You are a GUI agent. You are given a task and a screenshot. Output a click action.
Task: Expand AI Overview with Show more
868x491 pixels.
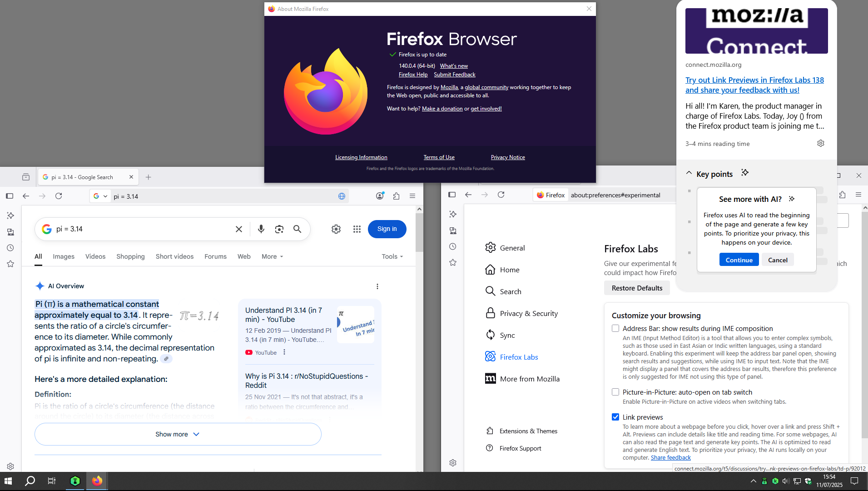point(178,434)
